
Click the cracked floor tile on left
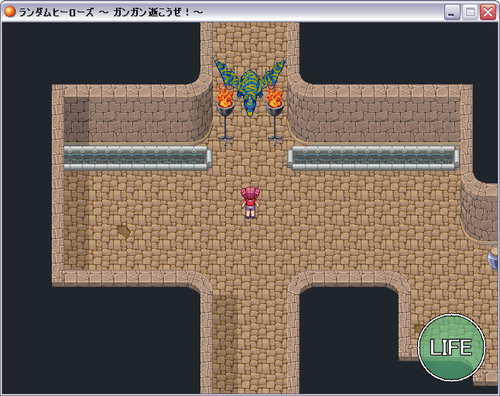click(x=124, y=231)
